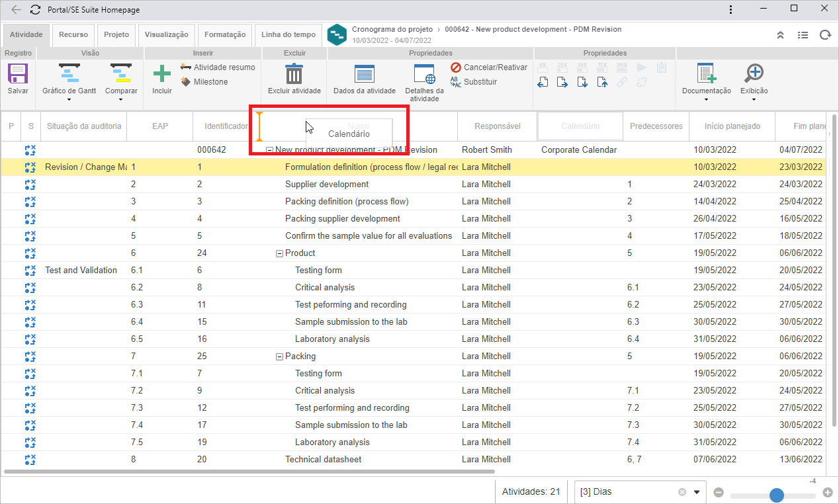The image size is (839, 504).
Task: Zoom in with the plus icon
Action: click(827, 493)
